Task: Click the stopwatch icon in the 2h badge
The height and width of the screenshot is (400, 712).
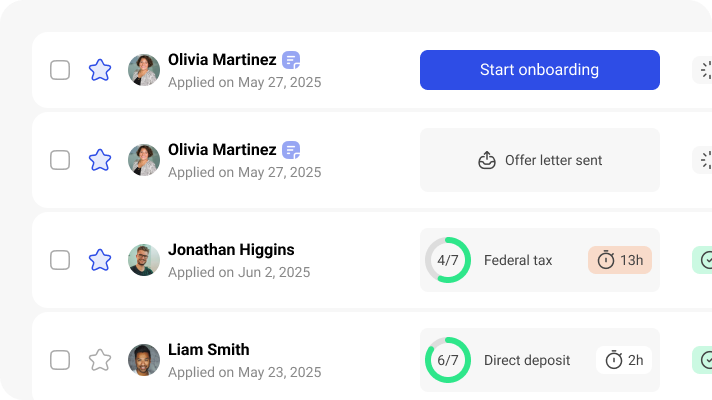Action: tap(614, 360)
